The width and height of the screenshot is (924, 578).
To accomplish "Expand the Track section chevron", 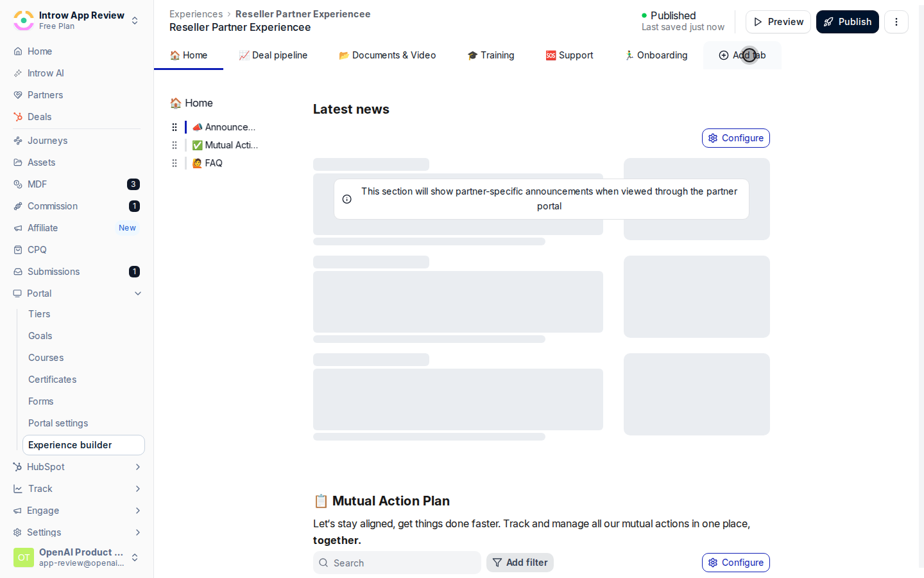I will 138,489.
